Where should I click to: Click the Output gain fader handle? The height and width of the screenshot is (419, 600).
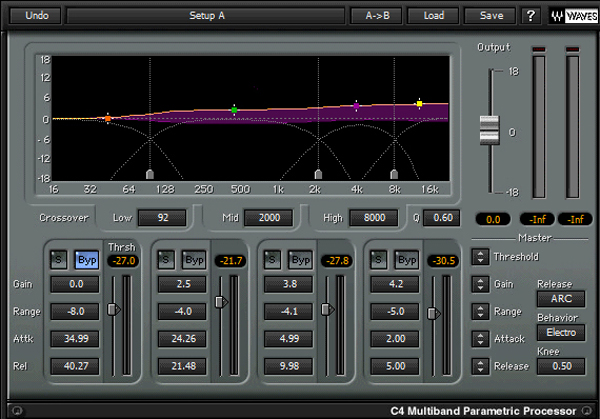point(489,128)
